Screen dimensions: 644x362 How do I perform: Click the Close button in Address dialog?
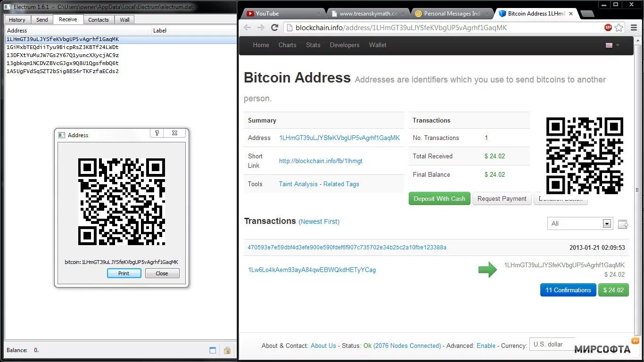(x=162, y=273)
